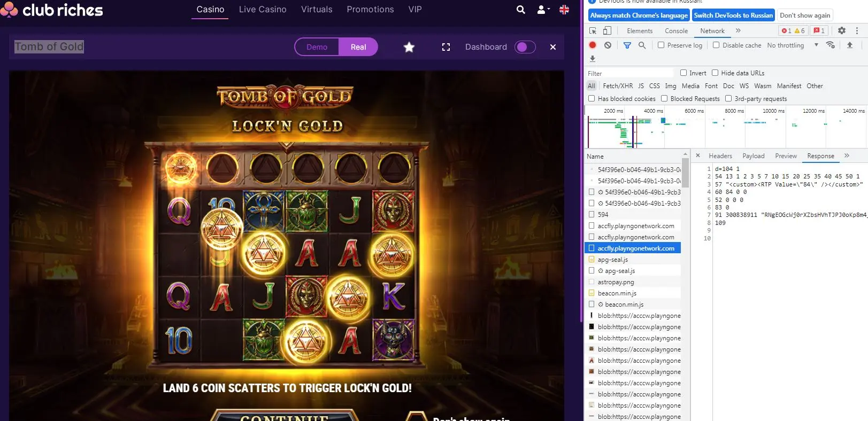The image size is (868, 421).
Task: Export HAR file with download arrow
Action: pos(593,59)
